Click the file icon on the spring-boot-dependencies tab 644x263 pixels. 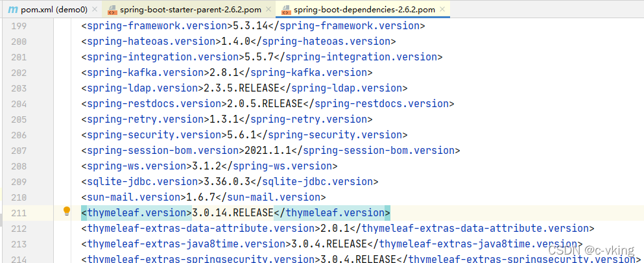[x=285, y=10]
